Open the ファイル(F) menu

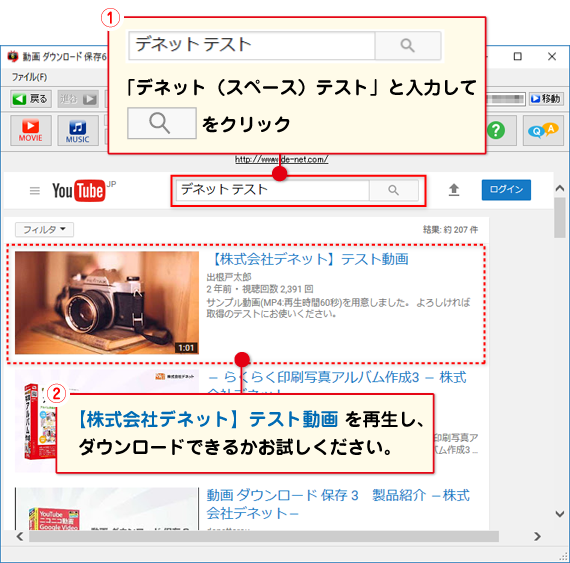[29, 77]
